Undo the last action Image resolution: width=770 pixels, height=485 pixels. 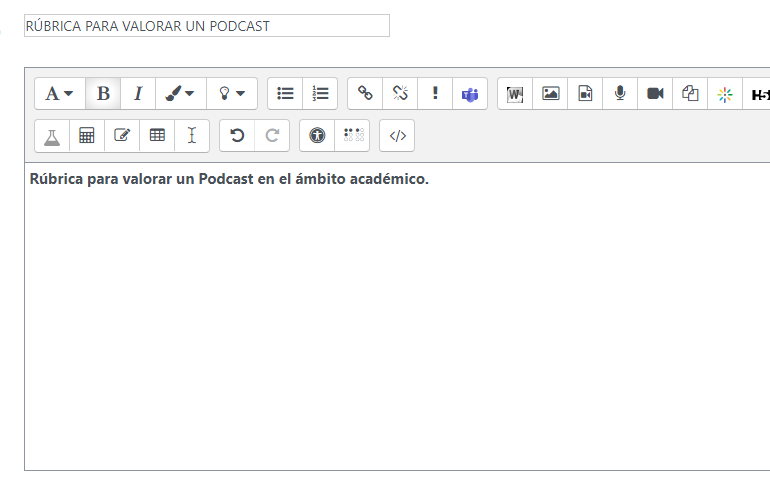[x=237, y=135]
